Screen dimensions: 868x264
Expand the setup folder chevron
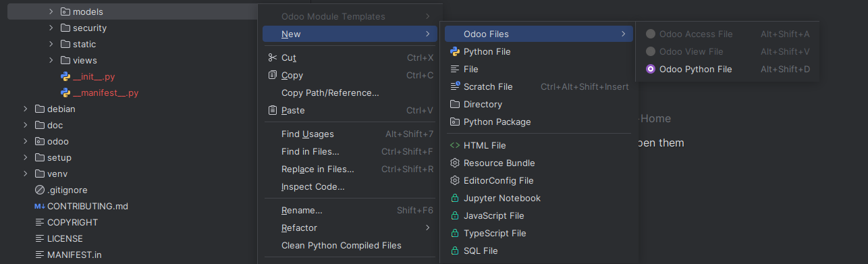(x=26, y=157)
